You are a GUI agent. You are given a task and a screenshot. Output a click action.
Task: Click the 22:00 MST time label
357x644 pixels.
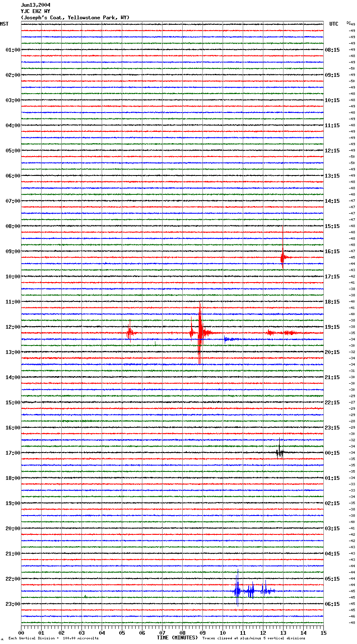[13, 579]
